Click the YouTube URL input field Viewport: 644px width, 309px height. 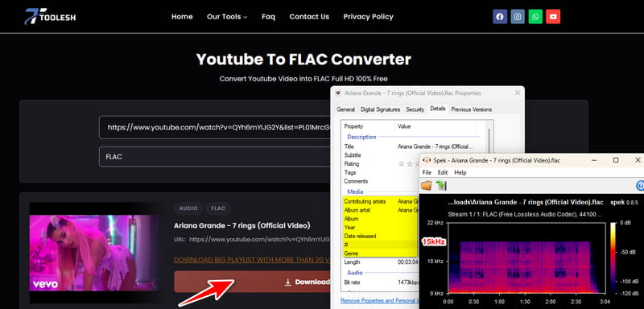tap(215, 127)
